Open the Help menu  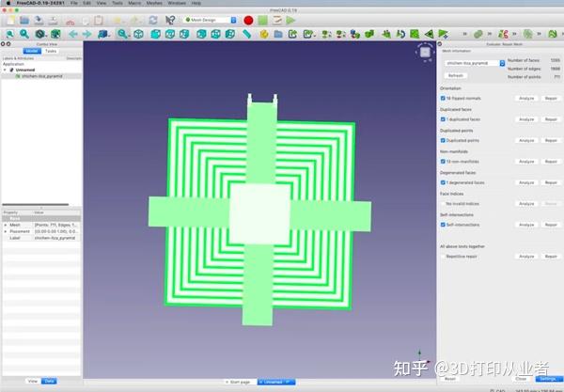pos(196,3)
